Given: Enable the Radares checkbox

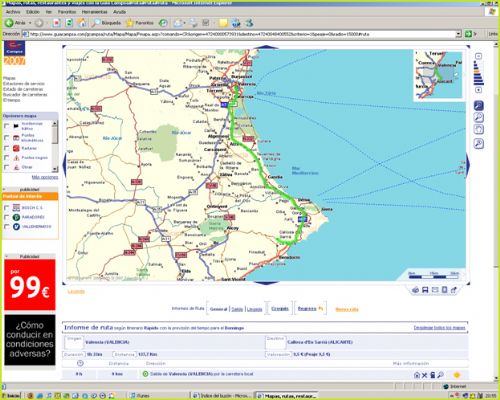Looking at the screenshot, I should click(x=6, y=148).
